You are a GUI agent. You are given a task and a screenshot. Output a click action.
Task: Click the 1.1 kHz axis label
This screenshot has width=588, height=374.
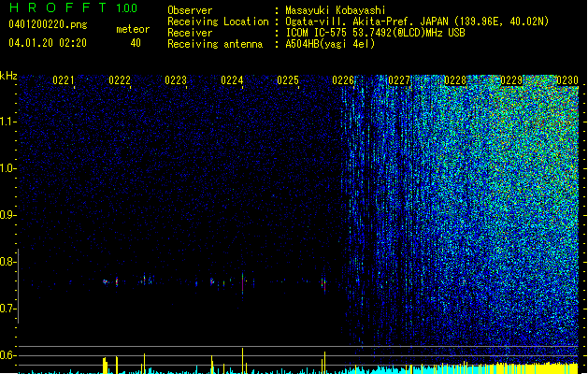coord(7,122)
